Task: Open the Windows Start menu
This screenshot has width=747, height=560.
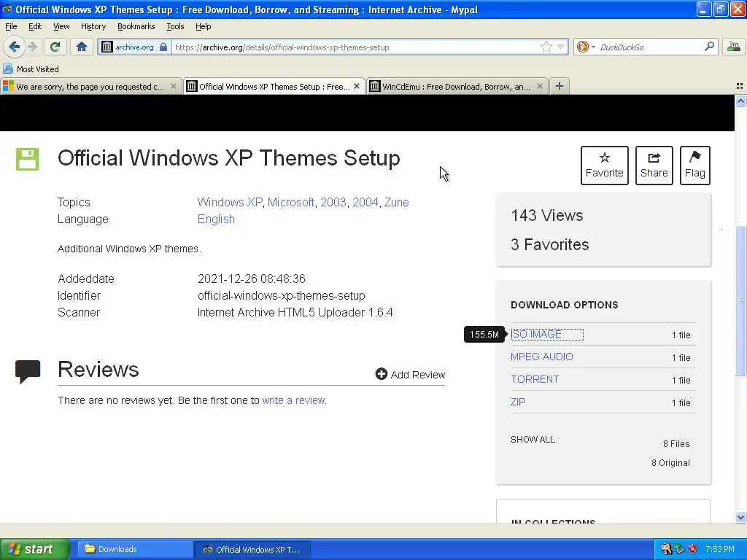Action: 34,549
